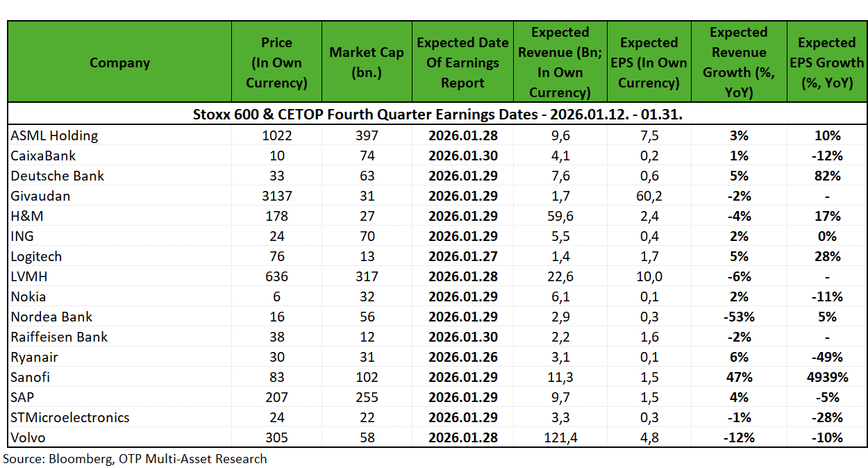
Task: Select Volvo expected revenue 121,4
Action: pos(560,437)
